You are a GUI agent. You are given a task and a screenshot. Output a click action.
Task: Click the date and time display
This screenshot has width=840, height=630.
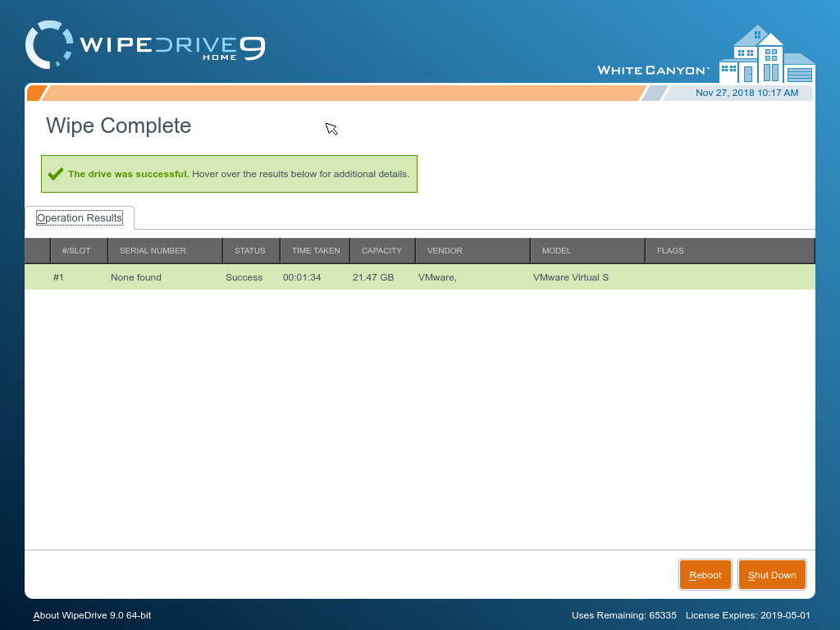746,93
